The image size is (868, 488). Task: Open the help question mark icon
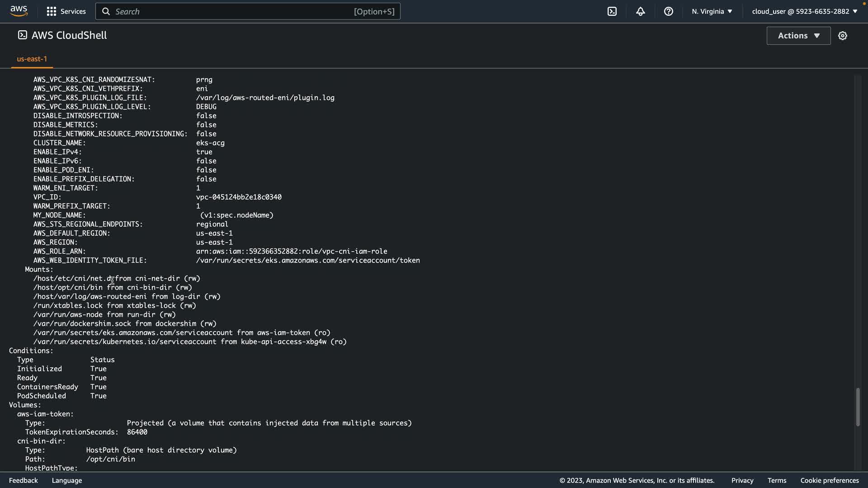click(x=668, y=11)
